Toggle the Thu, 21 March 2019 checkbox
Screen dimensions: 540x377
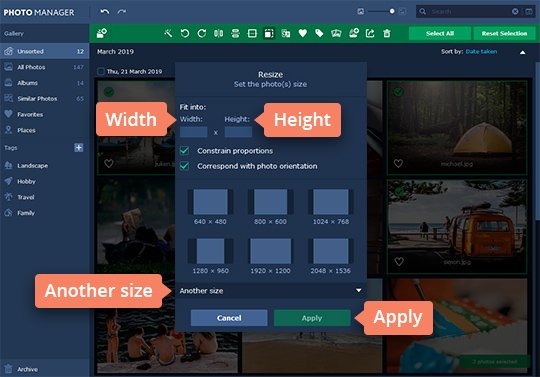coord(101,71)
